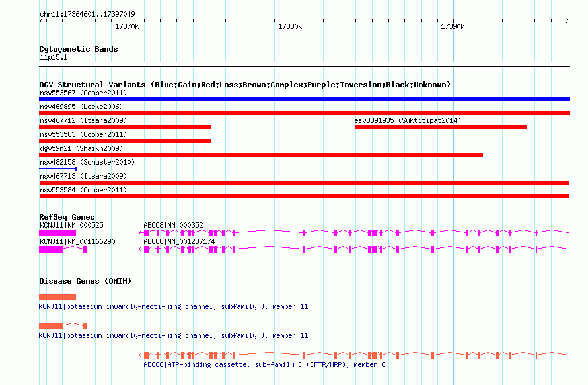Select KCNJ11|NM_000525 magenta gene block
Screen dimensions: 588x385
click(x=57, y=233)
